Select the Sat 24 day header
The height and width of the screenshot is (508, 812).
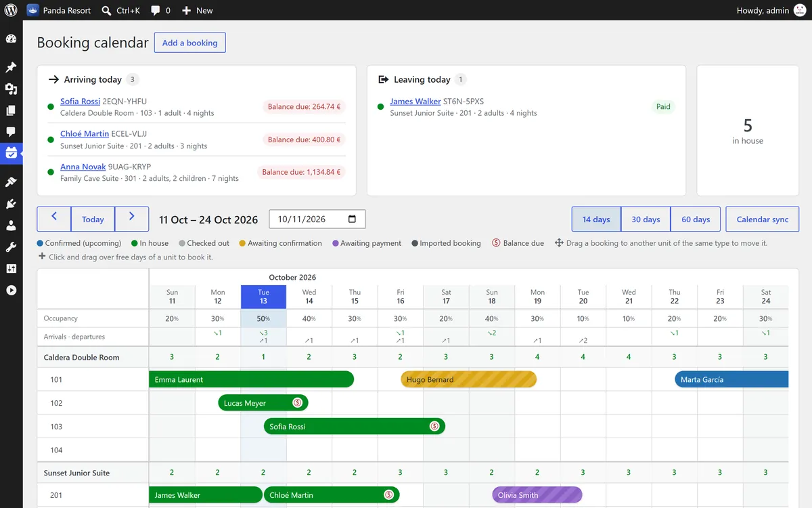[765, 297]
